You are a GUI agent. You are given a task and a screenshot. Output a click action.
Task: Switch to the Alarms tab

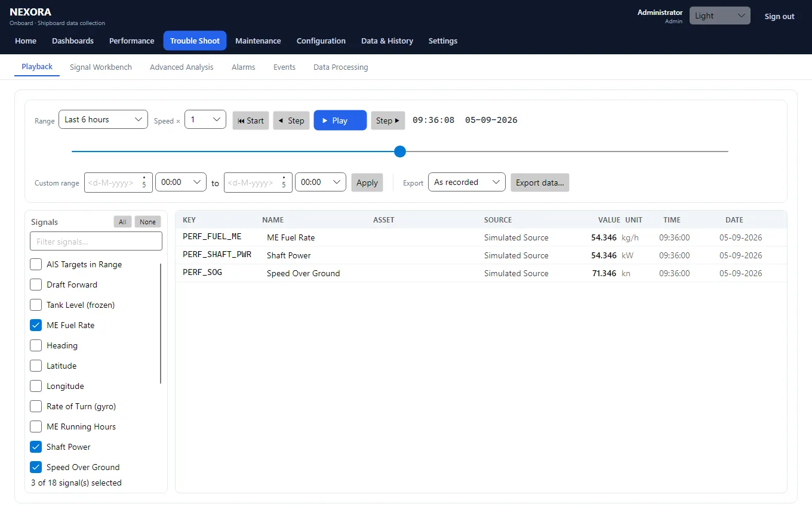tap(244, 67)
